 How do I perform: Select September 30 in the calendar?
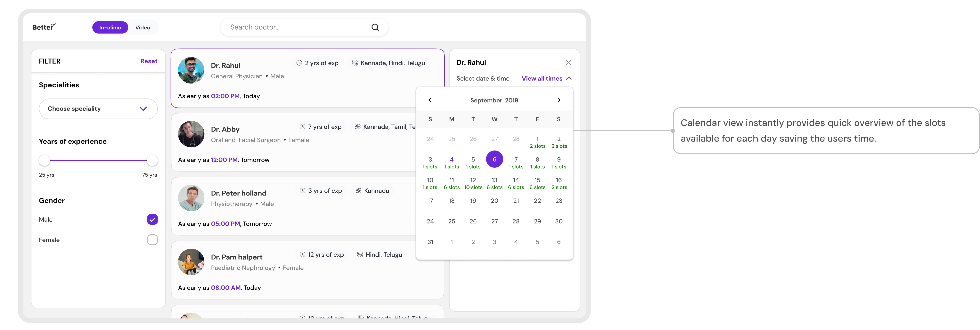tap(559, 221)
